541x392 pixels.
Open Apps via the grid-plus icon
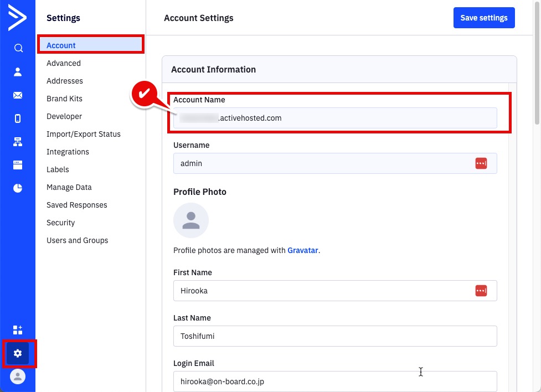[x=18, y=330]
